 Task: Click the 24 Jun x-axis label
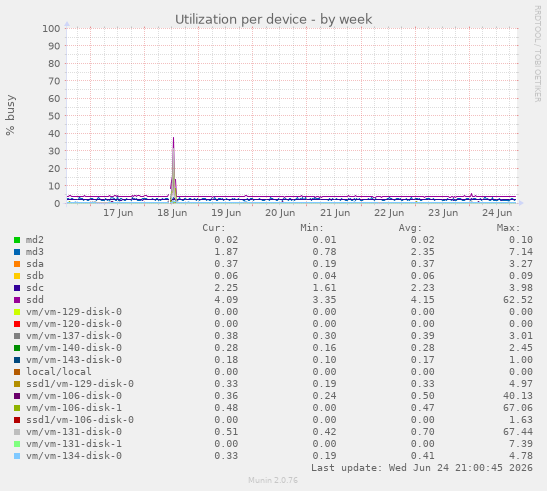coord(497,213)
